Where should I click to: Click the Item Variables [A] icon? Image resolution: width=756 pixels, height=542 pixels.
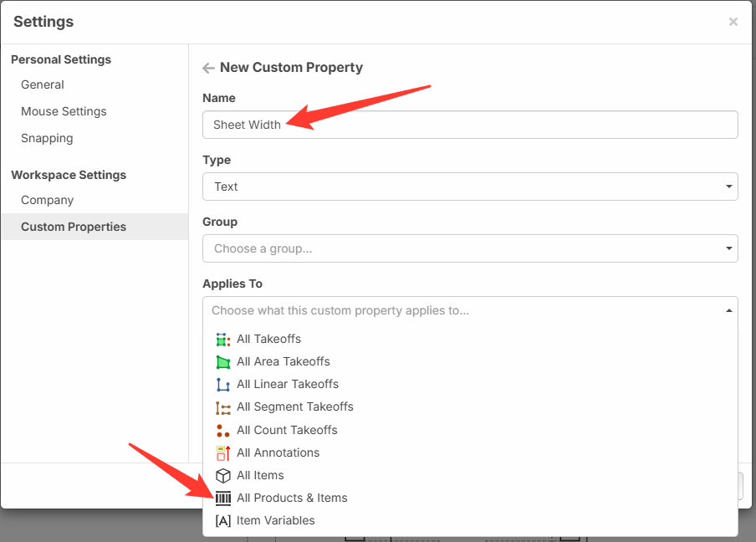(x=222, y=520)
